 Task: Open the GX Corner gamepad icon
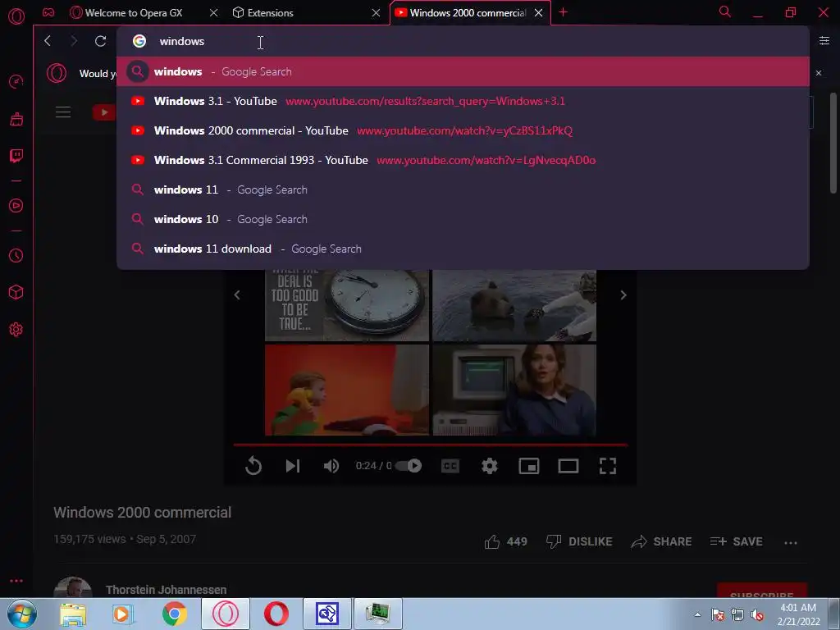point(48,12)
